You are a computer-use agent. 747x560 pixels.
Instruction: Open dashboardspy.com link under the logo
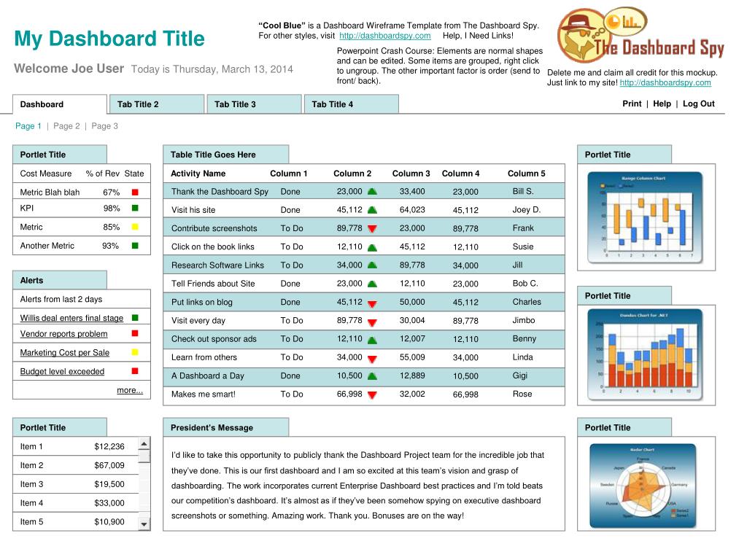coord(665,83)
